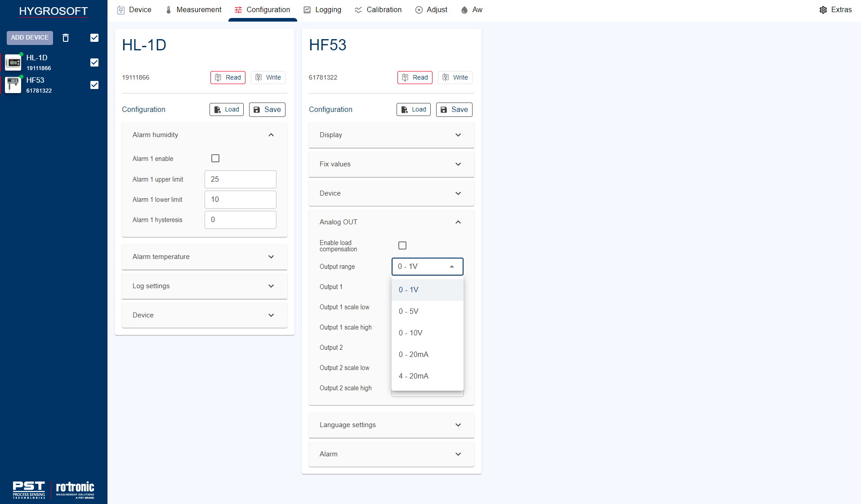Choose the 0 - 10V output range

(x=428, y=333)
